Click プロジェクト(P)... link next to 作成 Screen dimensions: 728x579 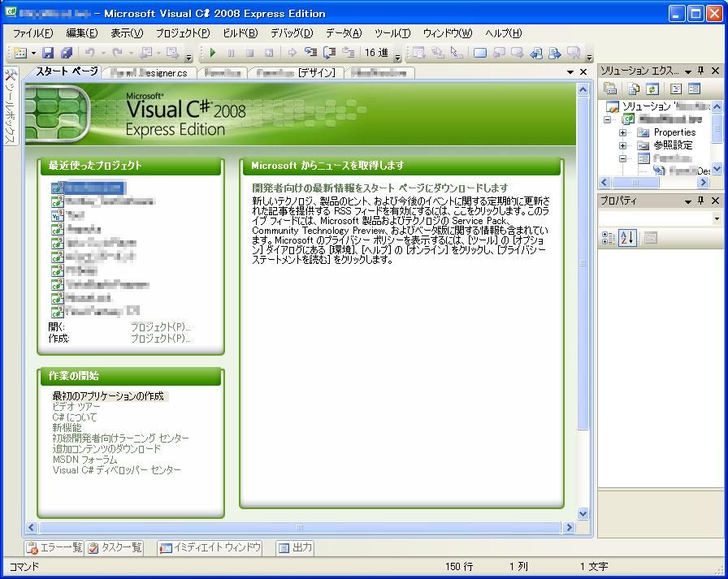click(160, 338)
